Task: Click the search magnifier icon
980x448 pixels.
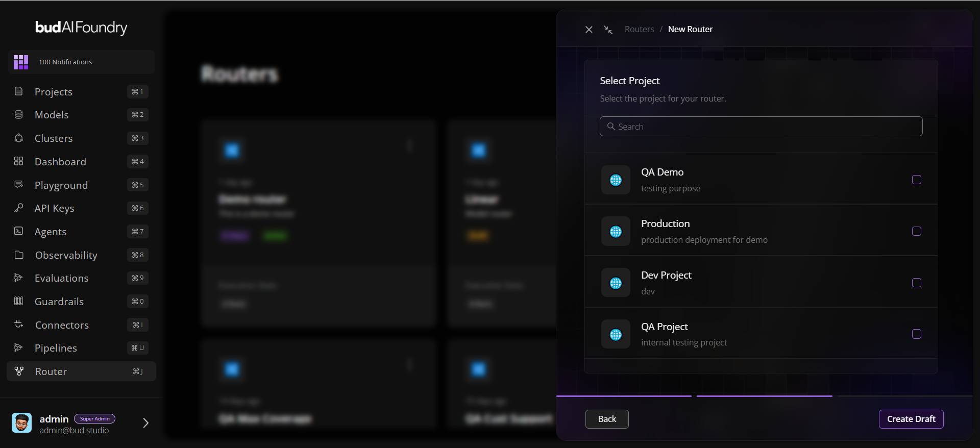Action: (611, 126)
